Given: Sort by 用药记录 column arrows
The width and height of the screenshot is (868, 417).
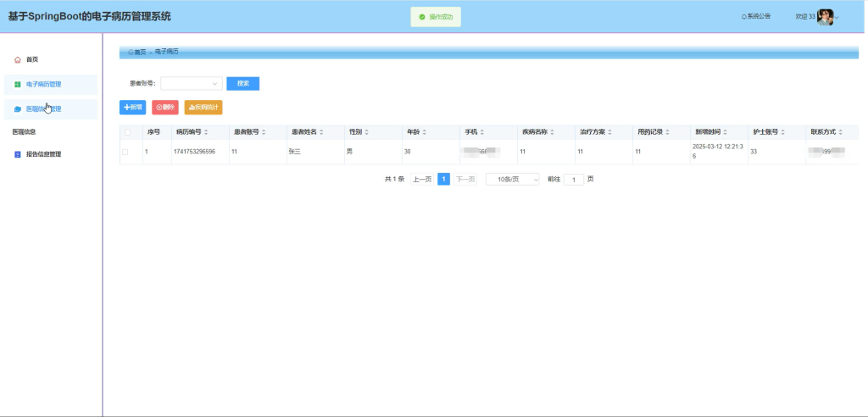Looking at the screenshot, I should click(x=667, y=132).
